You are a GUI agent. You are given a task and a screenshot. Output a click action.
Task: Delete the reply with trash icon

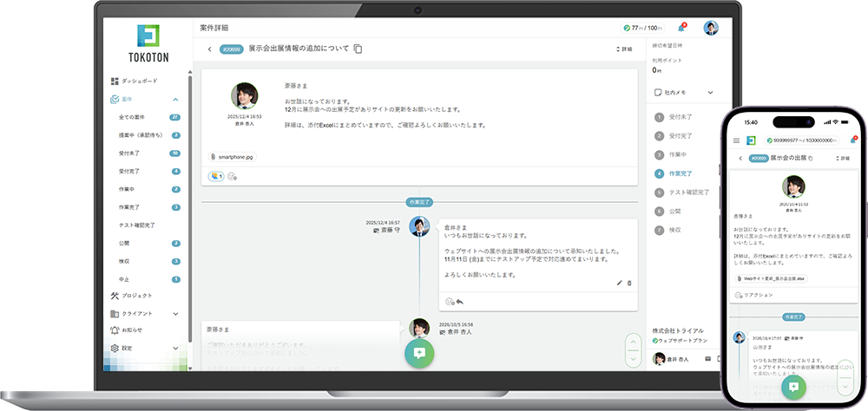tap(628, 283)
